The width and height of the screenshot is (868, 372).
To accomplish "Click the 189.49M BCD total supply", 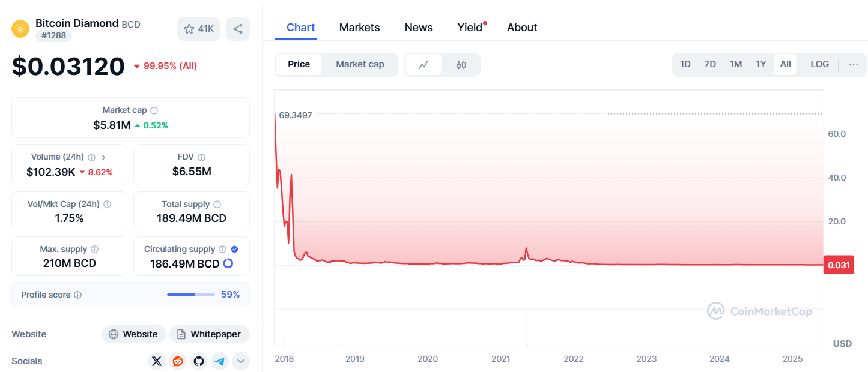I will [192, 218].
